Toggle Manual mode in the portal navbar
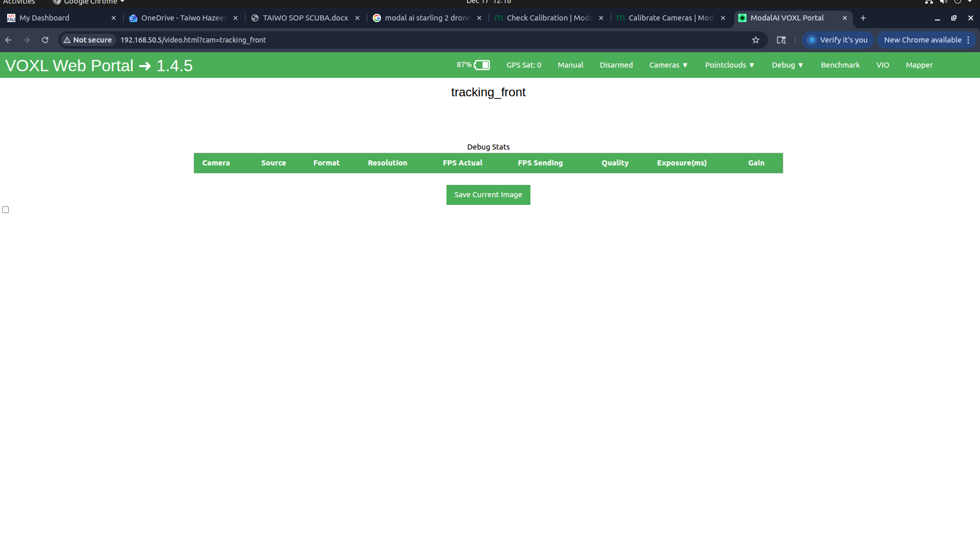Screen dimensions: 980x547 click(570, 65)
